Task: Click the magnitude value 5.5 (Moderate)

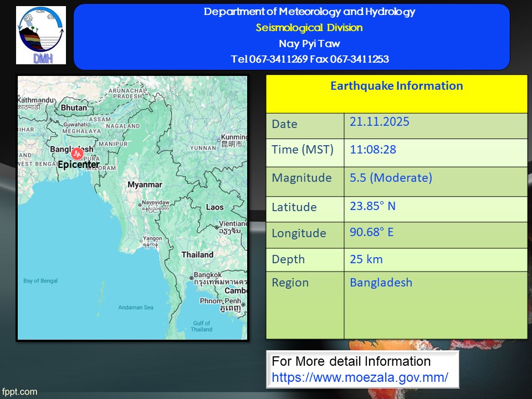Action: (x=391, y=178)
